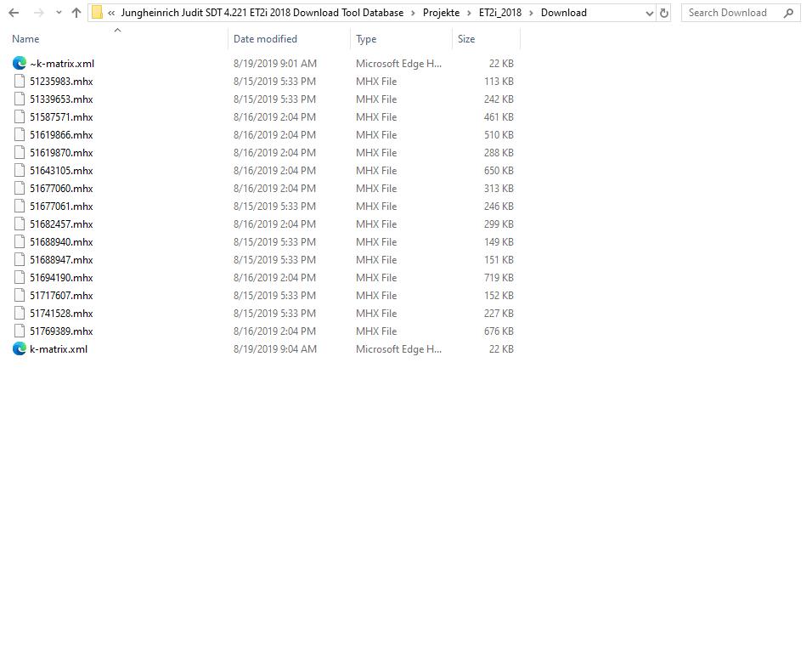Select the 51688947.mhx file icon

20,260
